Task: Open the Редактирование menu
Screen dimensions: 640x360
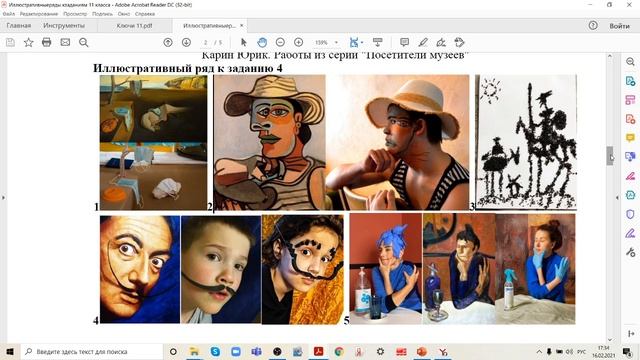Action: pyautogui.click(x=39, y=14)
